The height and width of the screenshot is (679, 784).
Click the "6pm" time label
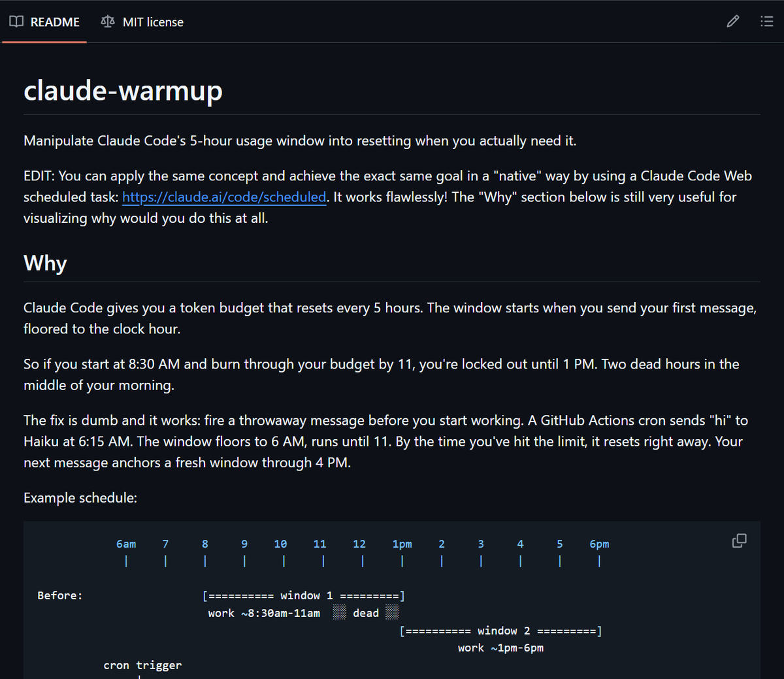[x=599, y=544]
